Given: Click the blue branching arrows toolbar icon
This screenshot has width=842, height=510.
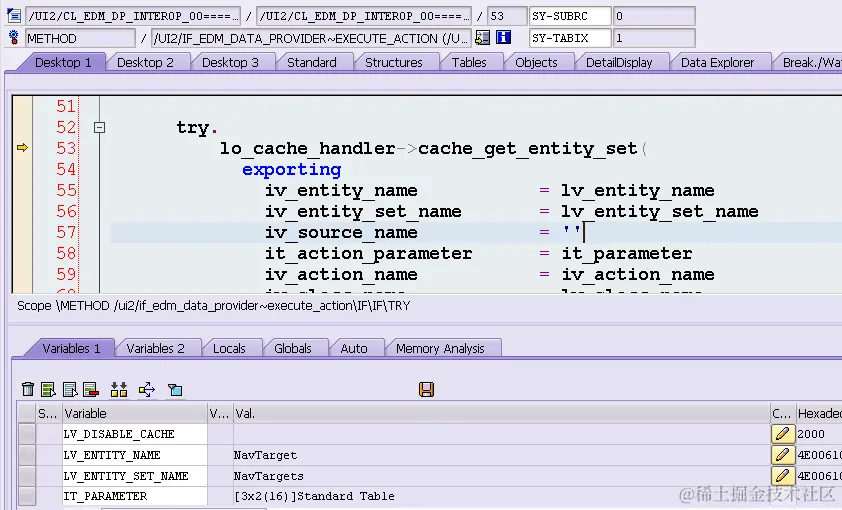Looking at the screenshot, I should (x=147, y=389).
